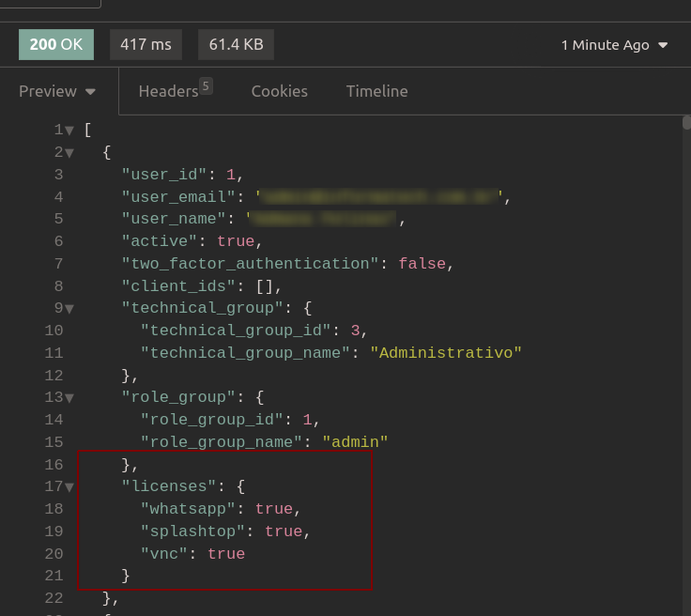This screenshot has height=616, width=691.
Task: Click line number 22 in the gutter
Action: pyautogui.click(x=54, y=598)
